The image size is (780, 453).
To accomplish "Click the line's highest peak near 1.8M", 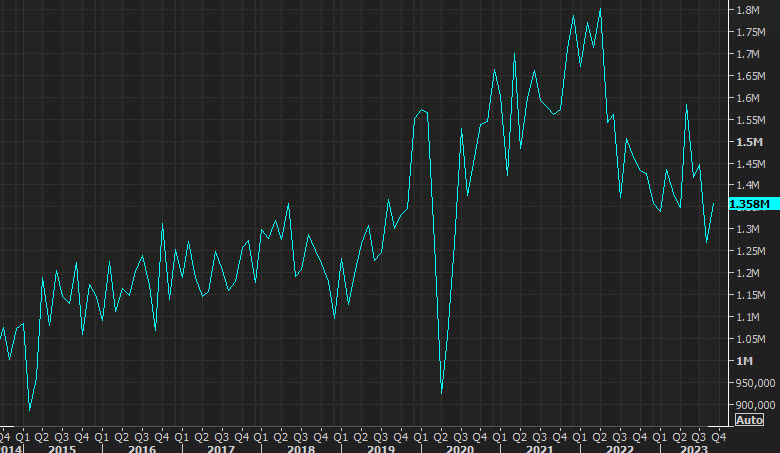I will (x=600, y=9).
